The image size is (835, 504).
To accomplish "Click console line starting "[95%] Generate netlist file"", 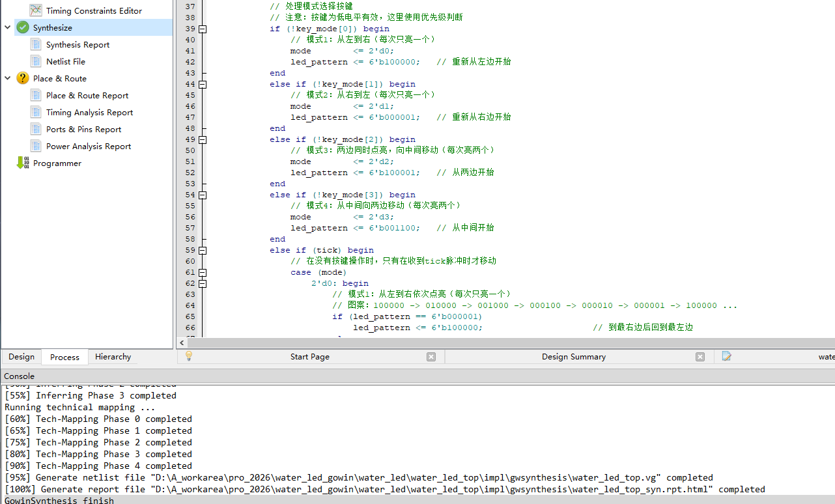I will (x=359, y=477).
